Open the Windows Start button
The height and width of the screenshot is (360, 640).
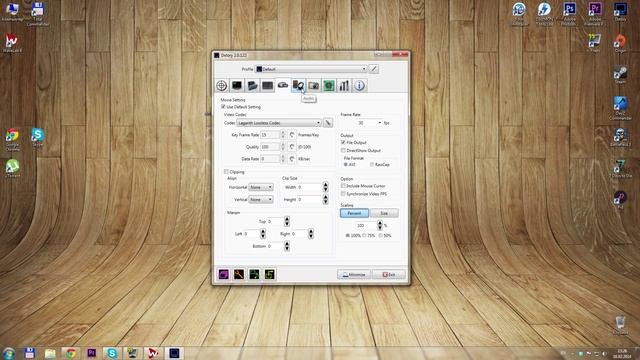pos(9,353)
